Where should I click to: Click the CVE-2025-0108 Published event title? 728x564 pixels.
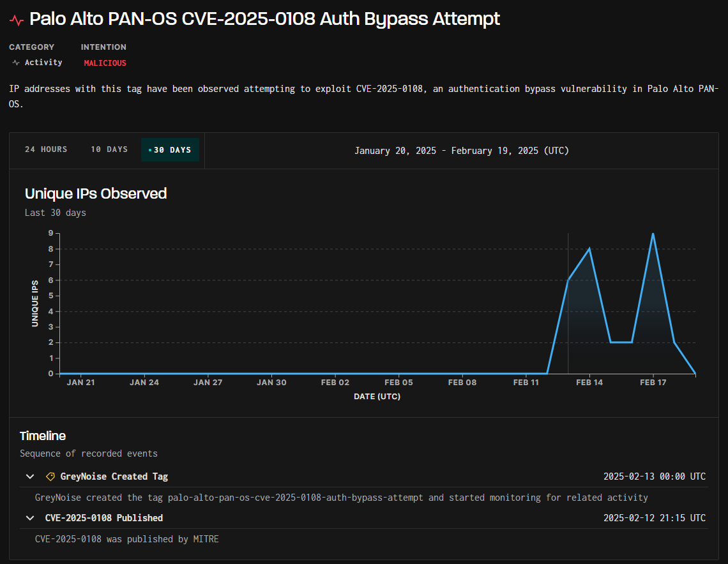[104, 517]
